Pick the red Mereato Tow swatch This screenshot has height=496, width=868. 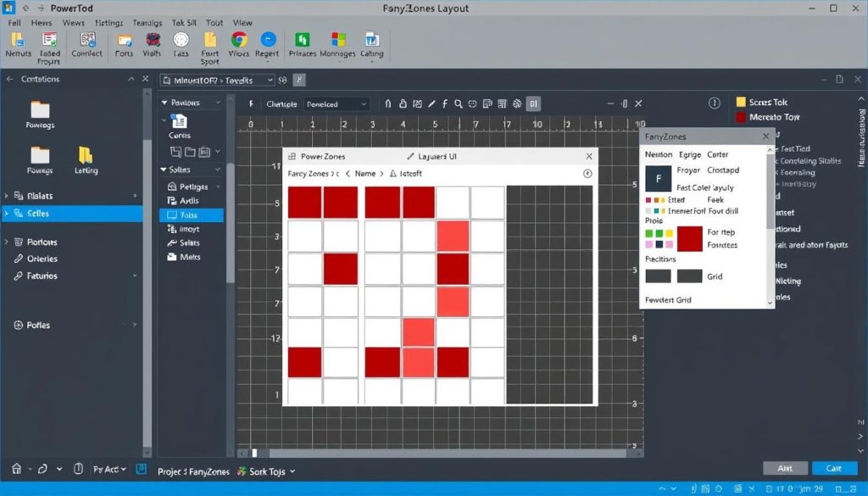(741, 117)
